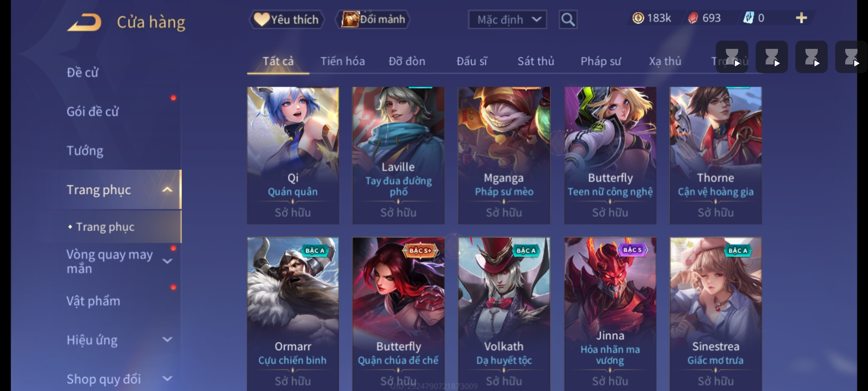Screen dimensions: 868x391
Task: Tap the blue voucher 0 balance
Action: coord(754,18)
